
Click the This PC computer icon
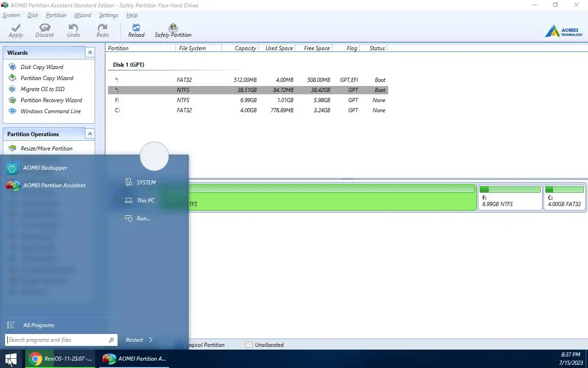point(129,201)
